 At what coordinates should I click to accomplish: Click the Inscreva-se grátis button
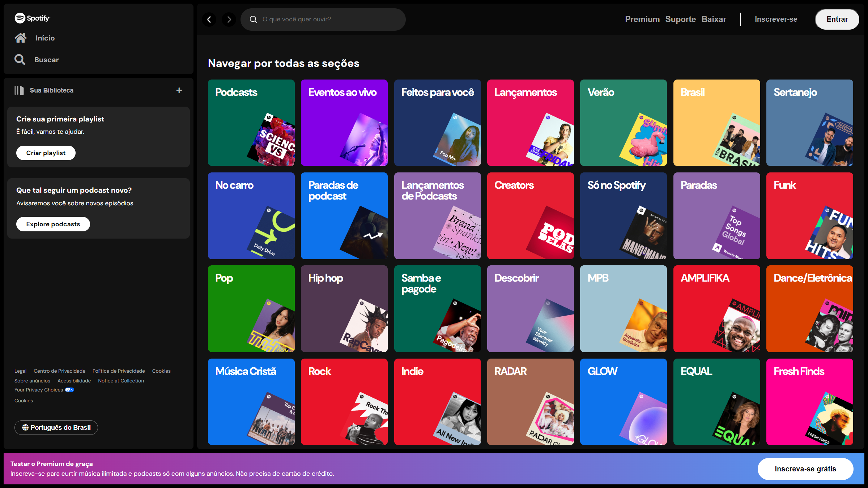805,469
